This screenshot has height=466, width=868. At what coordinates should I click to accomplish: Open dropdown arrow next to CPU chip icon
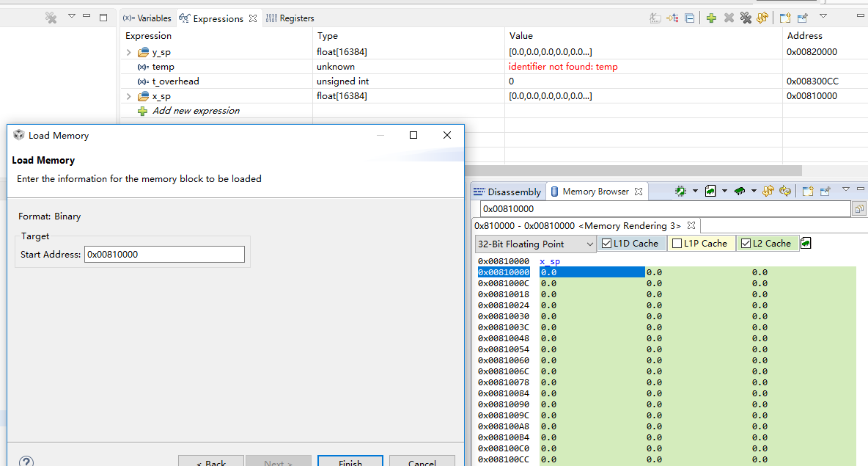pyautogui.click(x=695, y=191)
